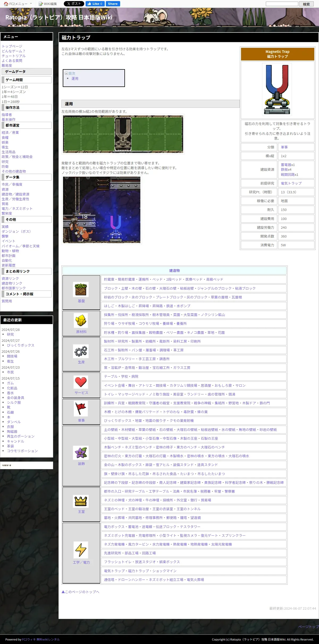Image resolution: width=319 pixels, height=644 pixels.
Task: Open the 装飾 purple flower icon
Action: (x=81, y=452)
